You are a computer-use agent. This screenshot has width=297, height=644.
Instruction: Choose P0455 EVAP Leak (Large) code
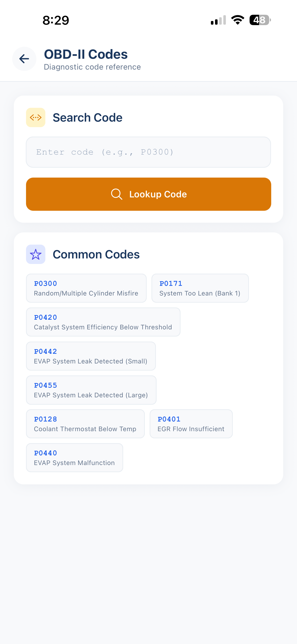[x=91, y=390]
